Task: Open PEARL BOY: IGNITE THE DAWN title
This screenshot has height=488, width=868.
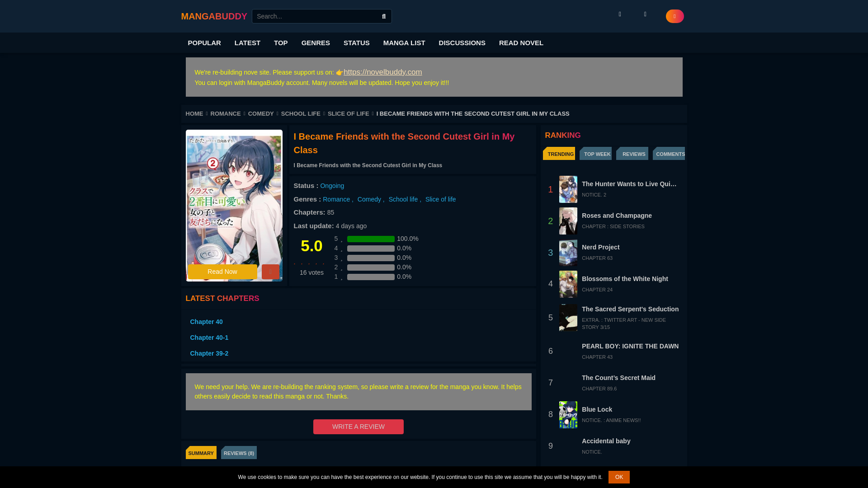Action: pos(630,346)
